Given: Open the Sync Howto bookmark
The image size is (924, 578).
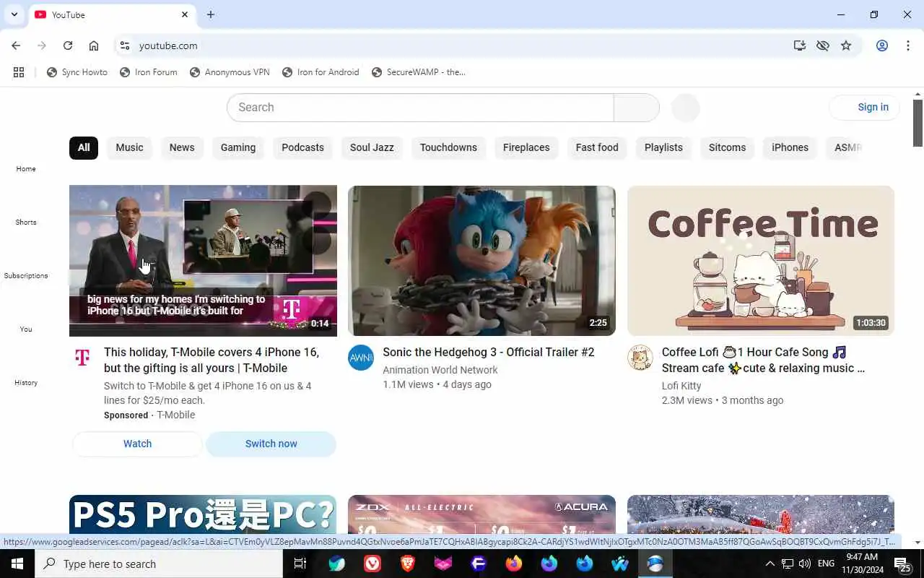Looking at the screenshot, I should coord(77,72).
